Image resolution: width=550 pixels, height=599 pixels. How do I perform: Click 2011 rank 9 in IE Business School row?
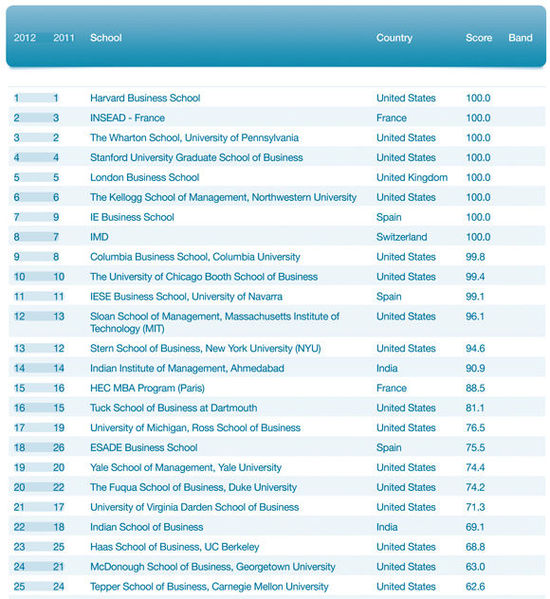coord(56,217)
